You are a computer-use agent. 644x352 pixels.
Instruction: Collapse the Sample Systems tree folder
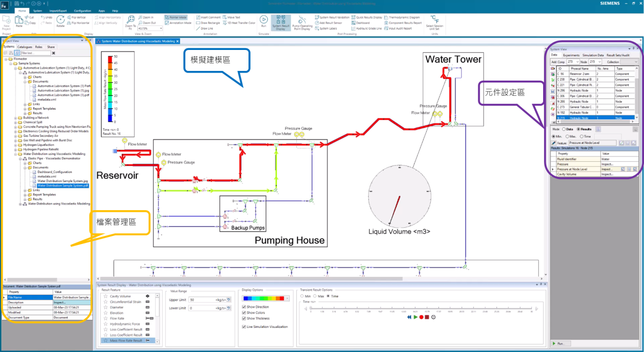(x=10, y=63)
